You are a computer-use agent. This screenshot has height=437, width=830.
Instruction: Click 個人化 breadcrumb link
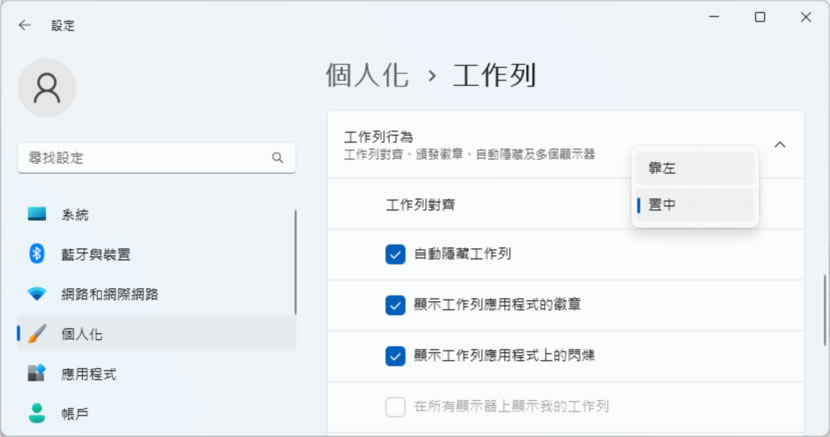click(367, 75)
